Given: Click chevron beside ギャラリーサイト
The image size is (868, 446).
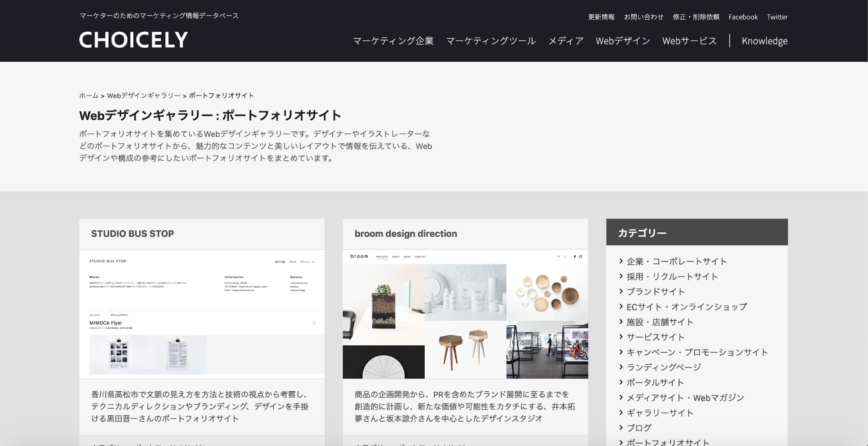Looking at the screenshot, I should tap(621, 413).
